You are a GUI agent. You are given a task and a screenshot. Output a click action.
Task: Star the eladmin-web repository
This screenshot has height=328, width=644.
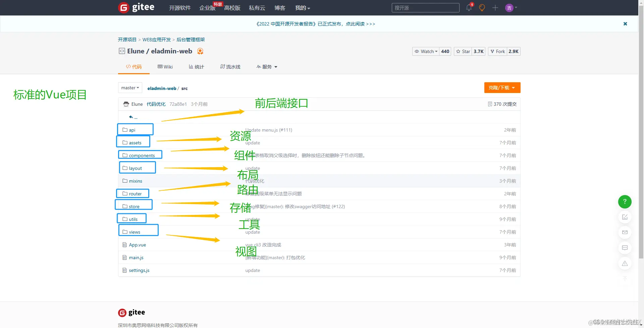(463, 51)
